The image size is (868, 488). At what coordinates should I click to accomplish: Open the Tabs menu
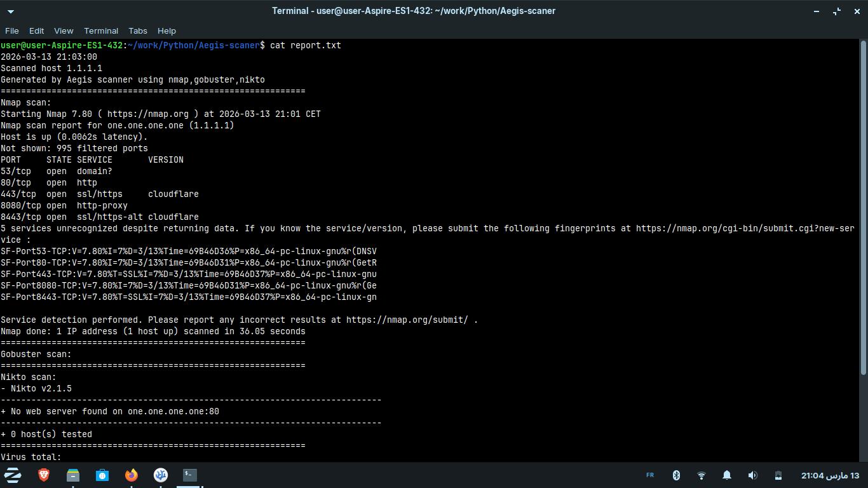[138, 30]
